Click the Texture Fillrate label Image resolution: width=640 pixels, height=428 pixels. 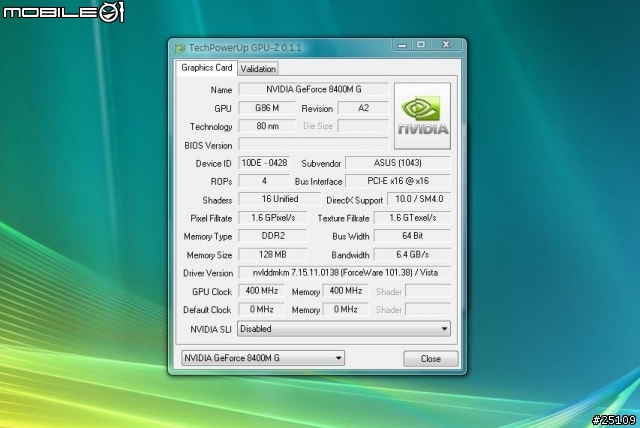click(x=343, y=219)
